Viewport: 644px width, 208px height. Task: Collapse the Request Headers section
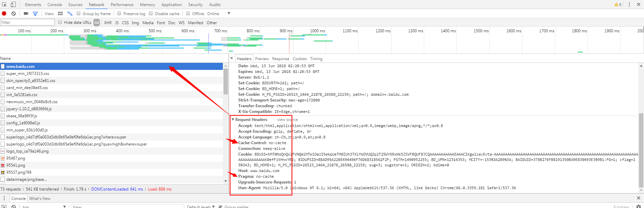233,119
